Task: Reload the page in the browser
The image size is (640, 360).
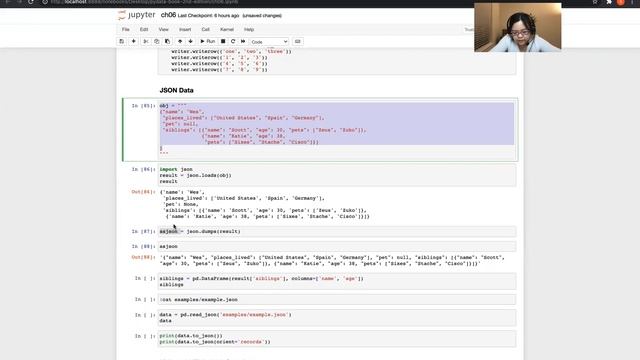Action: 31,2
